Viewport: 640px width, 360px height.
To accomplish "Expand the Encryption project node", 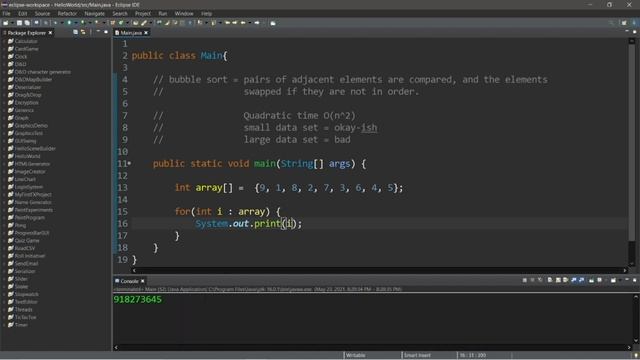I will coord(4,102).
